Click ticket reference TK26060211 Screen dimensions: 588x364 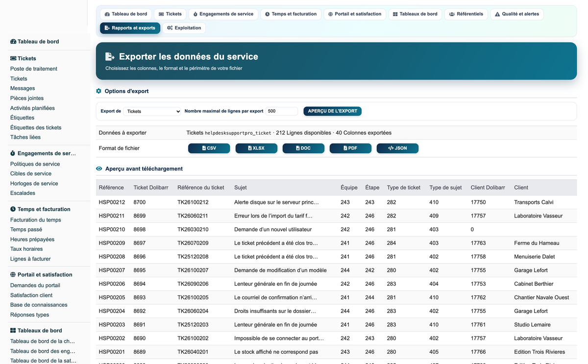[193, 216]
